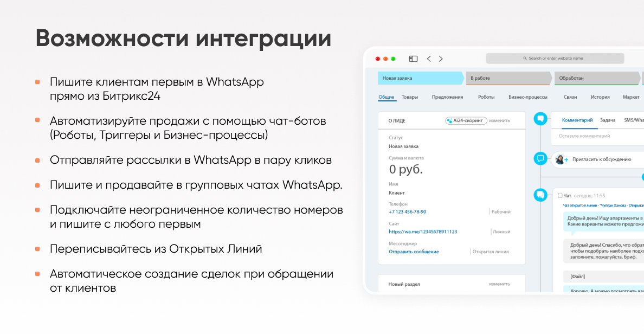Viewport: 644px width, 334px height.
Task: Switch to the Комментарий tab
Action: click(x=577, y=120)
